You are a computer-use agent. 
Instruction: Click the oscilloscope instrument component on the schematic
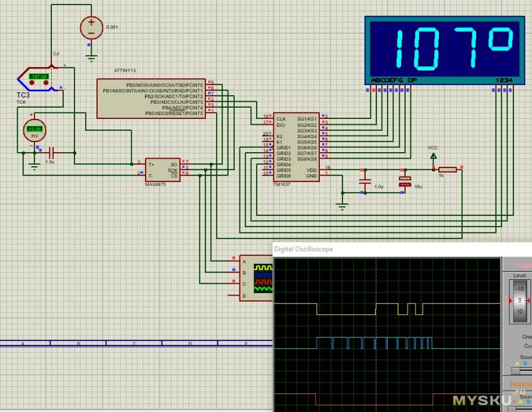[256, 278]
